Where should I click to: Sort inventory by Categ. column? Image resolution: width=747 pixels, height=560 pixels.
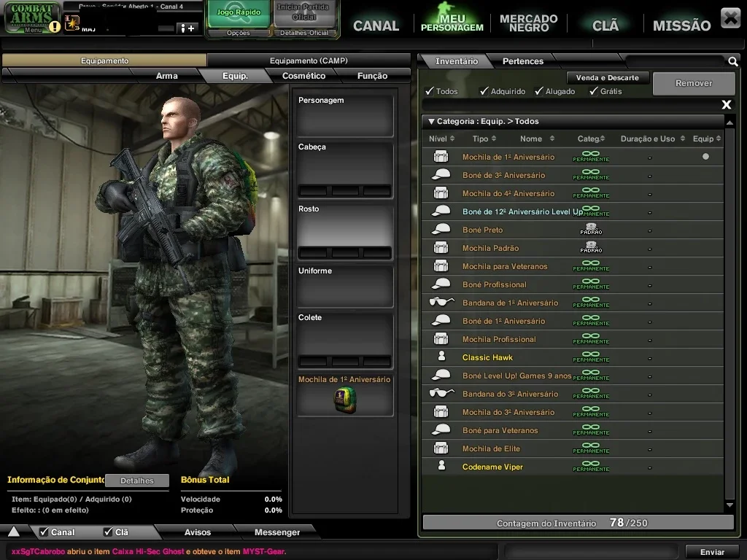[x=591, y=139]
